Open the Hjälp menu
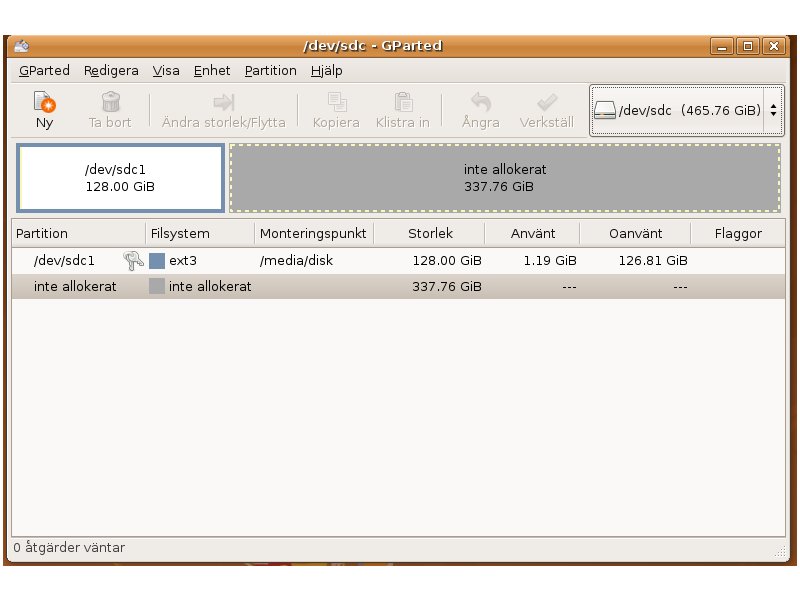 [327, 70]
